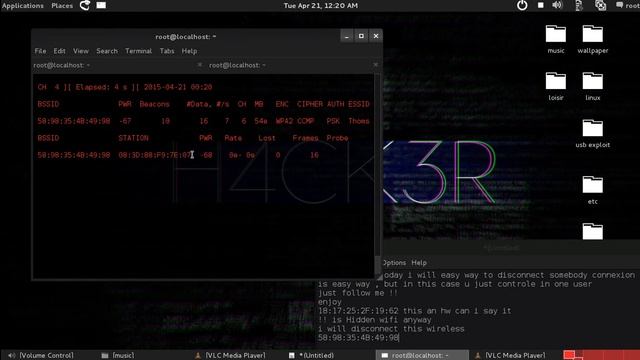Open the File menu in terminal
The width and height of the screenshot is (640, 360).
coord(40,51)
